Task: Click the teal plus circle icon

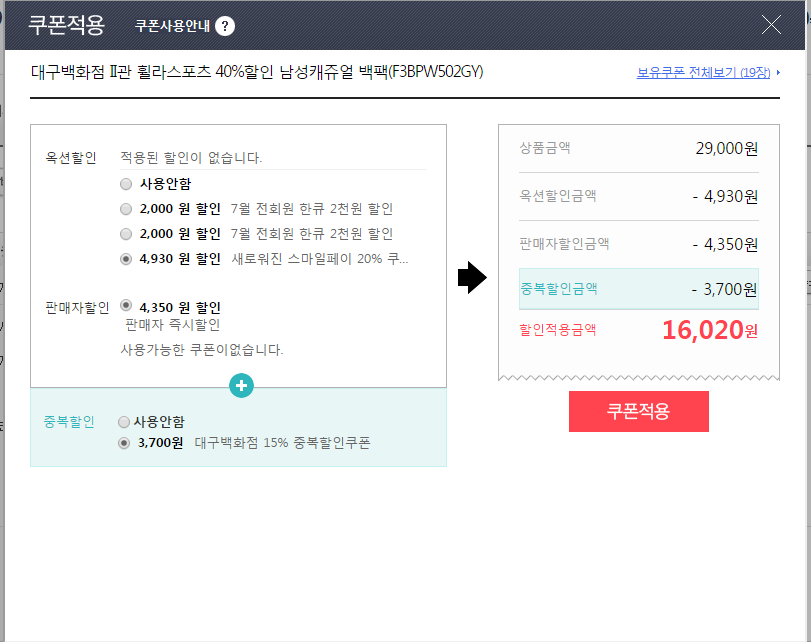Action: tap(240, 386)
